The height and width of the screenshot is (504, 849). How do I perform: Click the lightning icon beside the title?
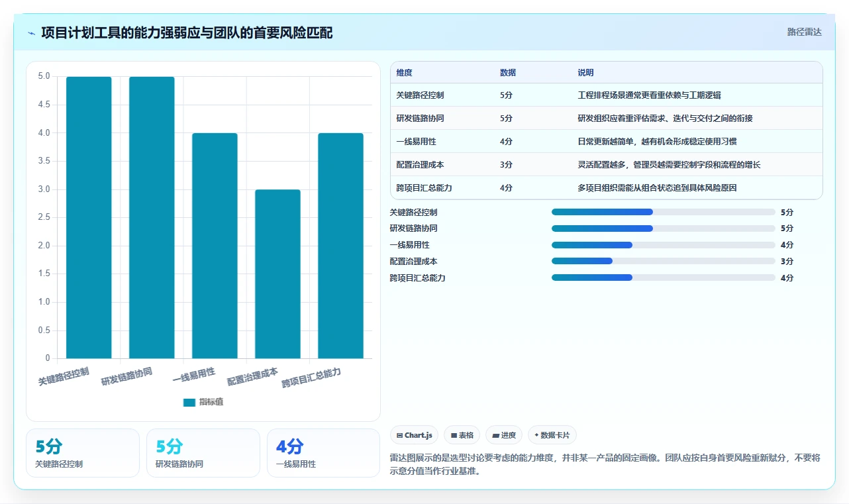(31, 32)
